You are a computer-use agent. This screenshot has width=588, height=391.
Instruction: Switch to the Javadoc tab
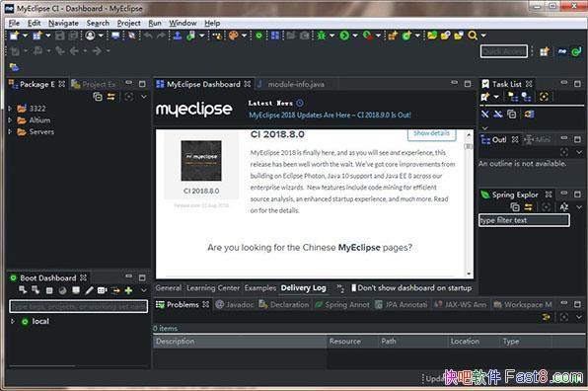click(x=235, y=304)
